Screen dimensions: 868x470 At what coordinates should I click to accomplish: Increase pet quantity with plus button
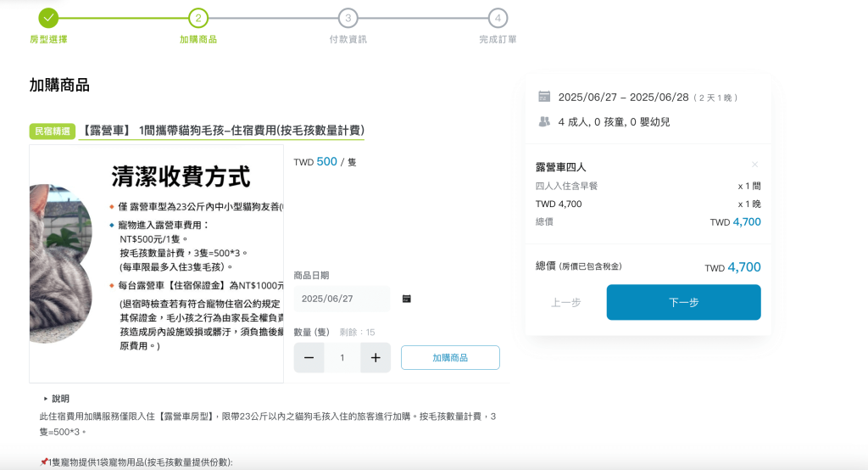(376, 358)
